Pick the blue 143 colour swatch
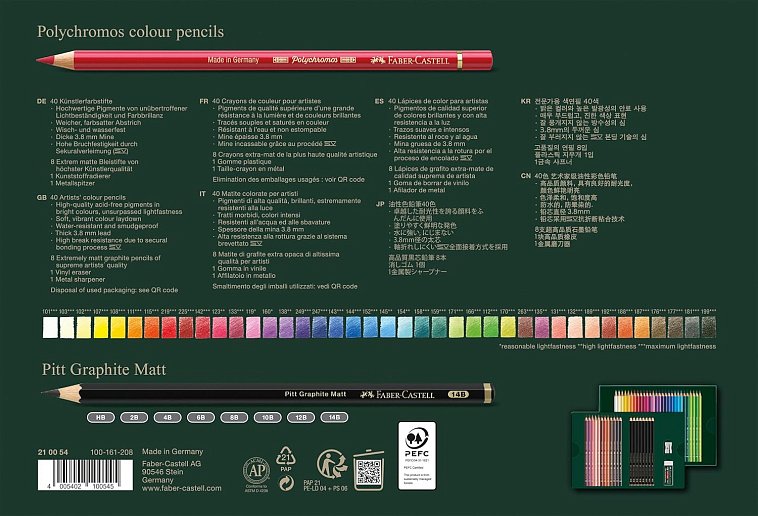The width and height of the screenshot is (758, 516). 336,327
